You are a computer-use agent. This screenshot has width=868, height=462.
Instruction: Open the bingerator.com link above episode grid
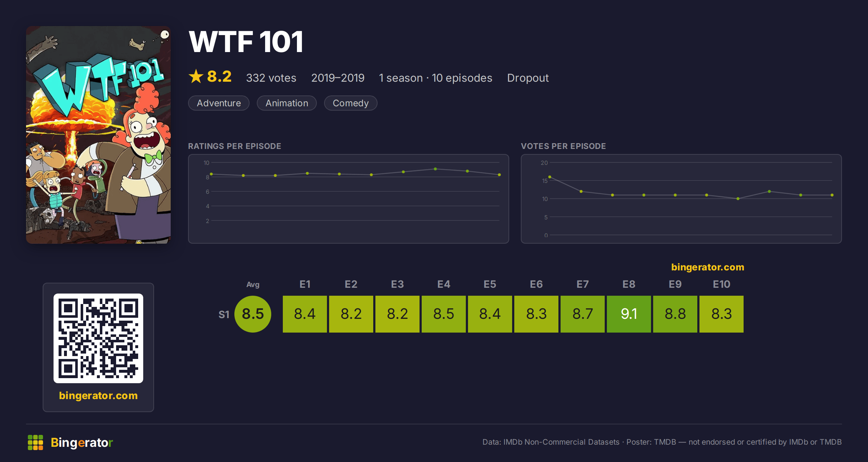707,267
